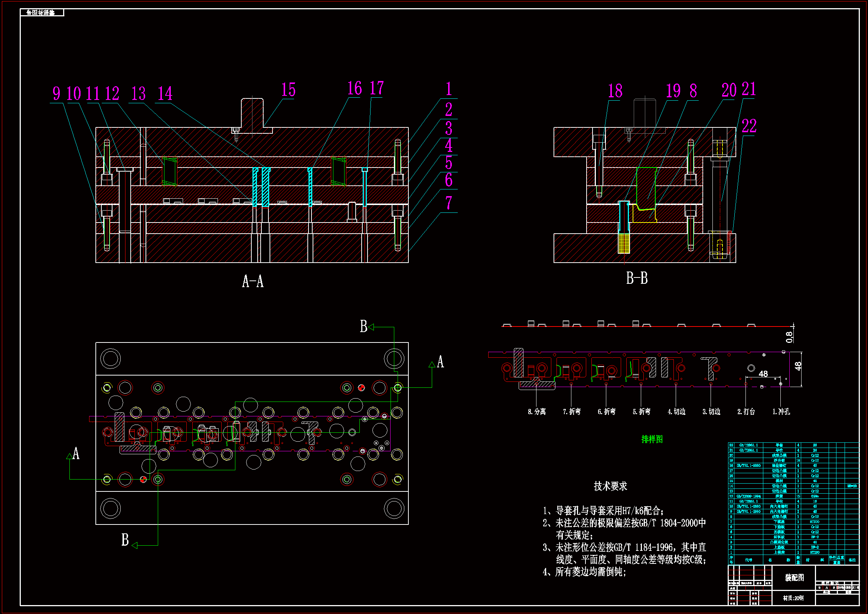868x614 pixels.
Task: Click part callout number 15
Action: [288, 90]
